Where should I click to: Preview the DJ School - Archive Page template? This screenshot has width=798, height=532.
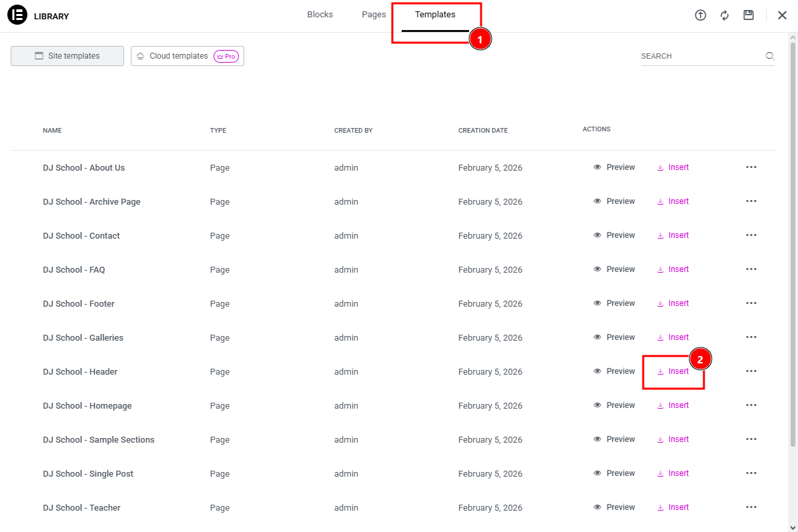pyautogui.click(x=615, y=201)
